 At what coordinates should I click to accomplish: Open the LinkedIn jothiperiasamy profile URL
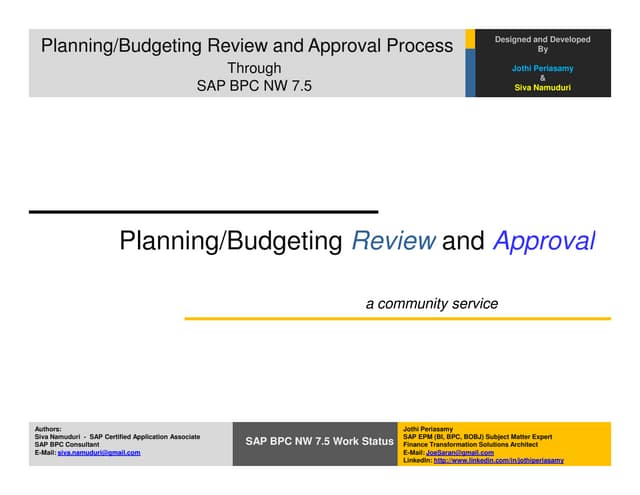coord(498,461)
